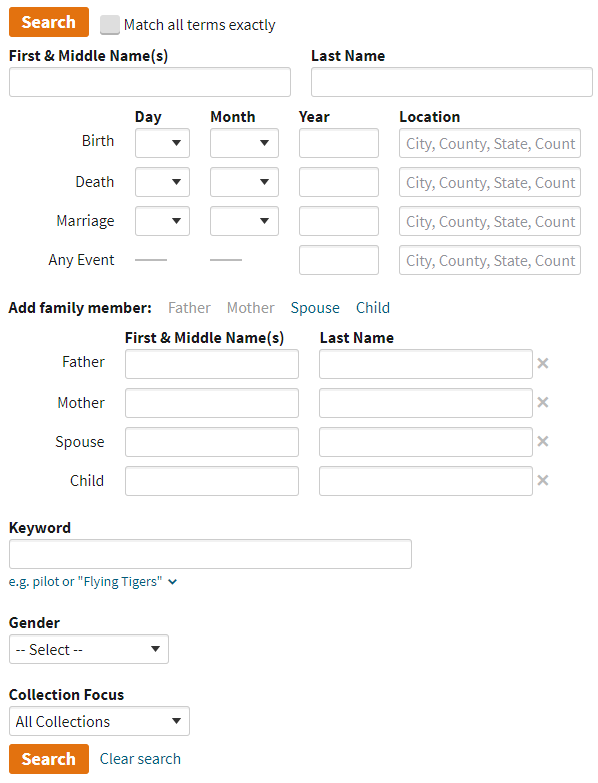The height and width of the screenshot is (783, 598).
Task: Open the Gender select dropdown
Action: pos(89,649)
